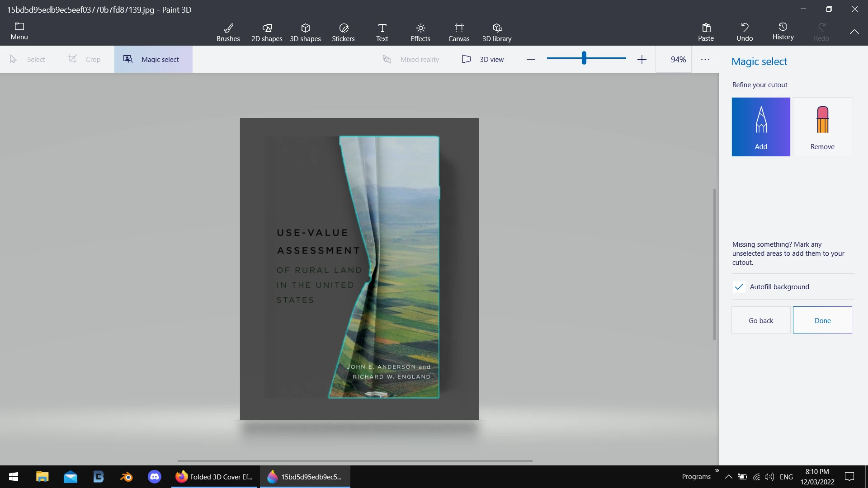The height and width of the screenshot is (488, 868).
Task: Uncheck the Autofill background checkbox
Action: [x=739, y=287]
